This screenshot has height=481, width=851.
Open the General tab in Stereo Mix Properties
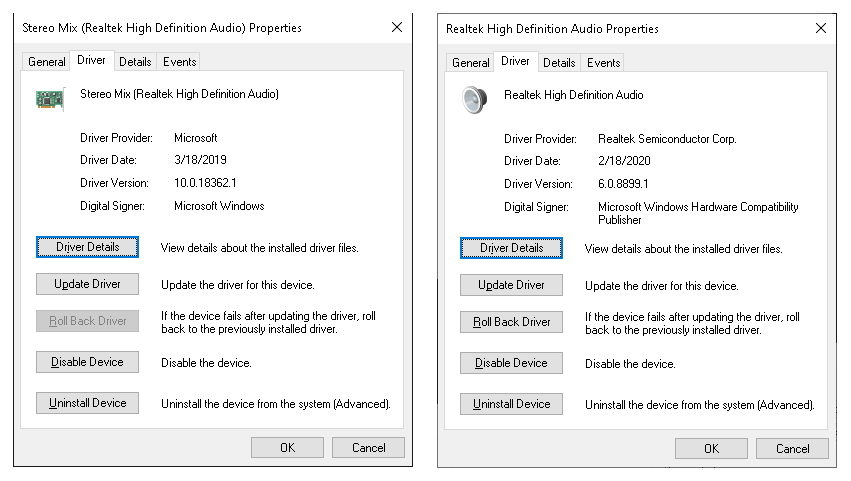point(47,62)
